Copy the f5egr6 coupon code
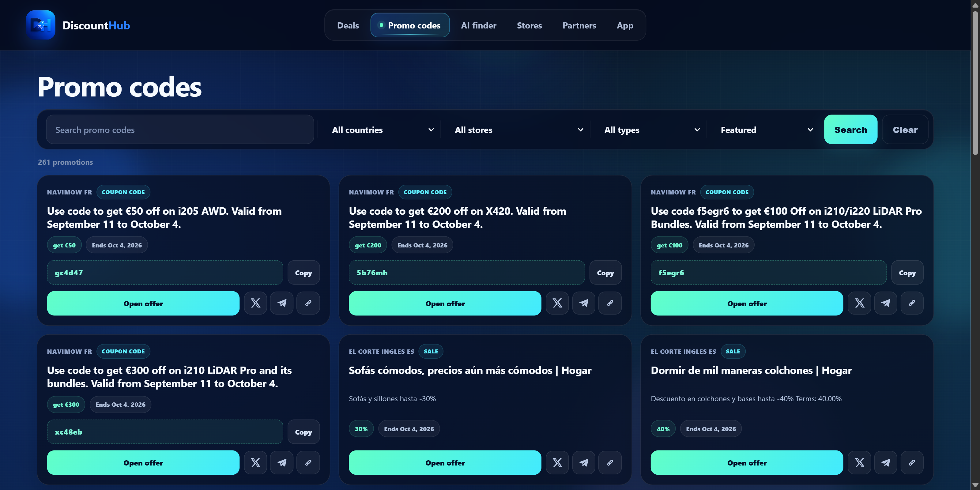Image resolution: width=980 pixels, height=490 pixels. pyautogui.click(x=907, y=272)
